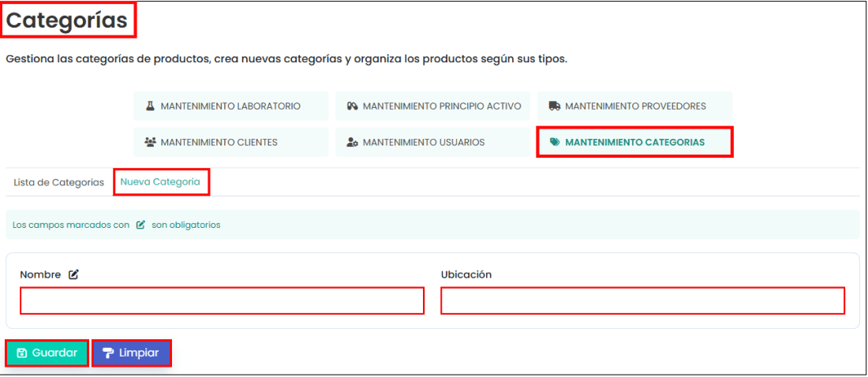Click the paint roller icon on Limpiar
Screen dimensions: 868x377
108,353
